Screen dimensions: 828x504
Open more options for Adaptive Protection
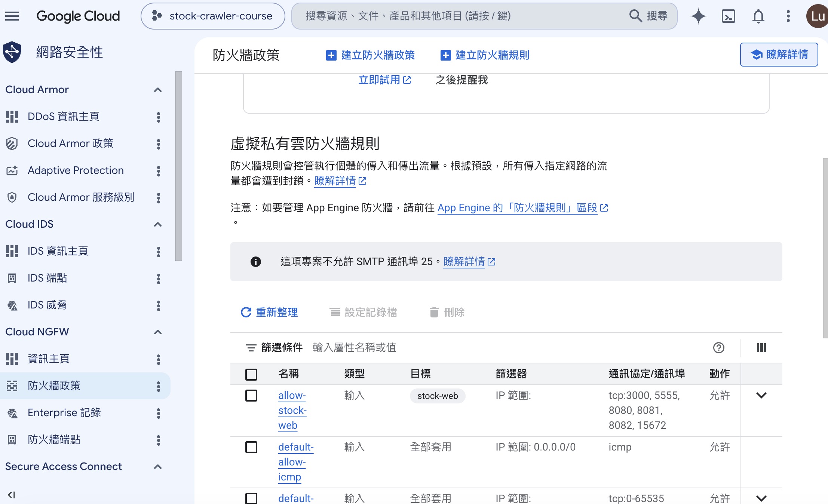tap(159, 171)
